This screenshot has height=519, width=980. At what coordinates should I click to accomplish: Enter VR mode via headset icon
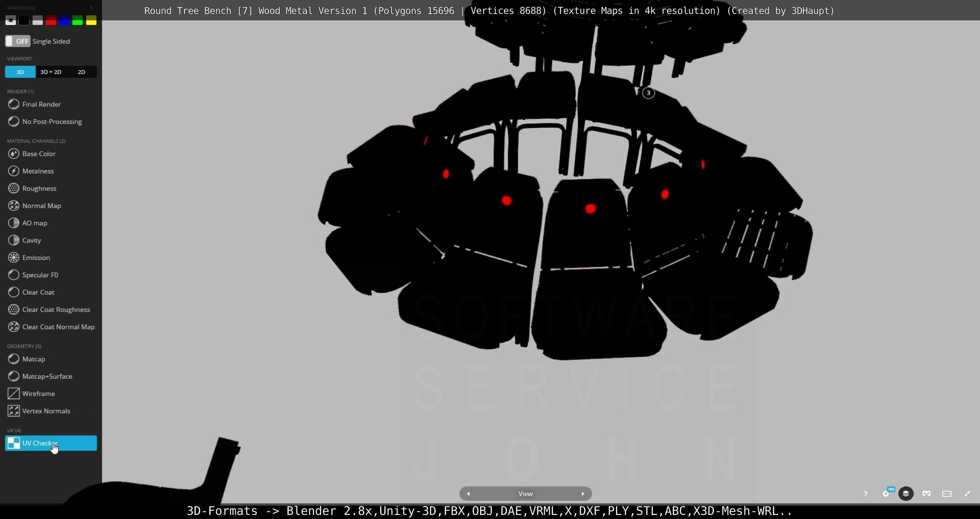coord(926,494)
